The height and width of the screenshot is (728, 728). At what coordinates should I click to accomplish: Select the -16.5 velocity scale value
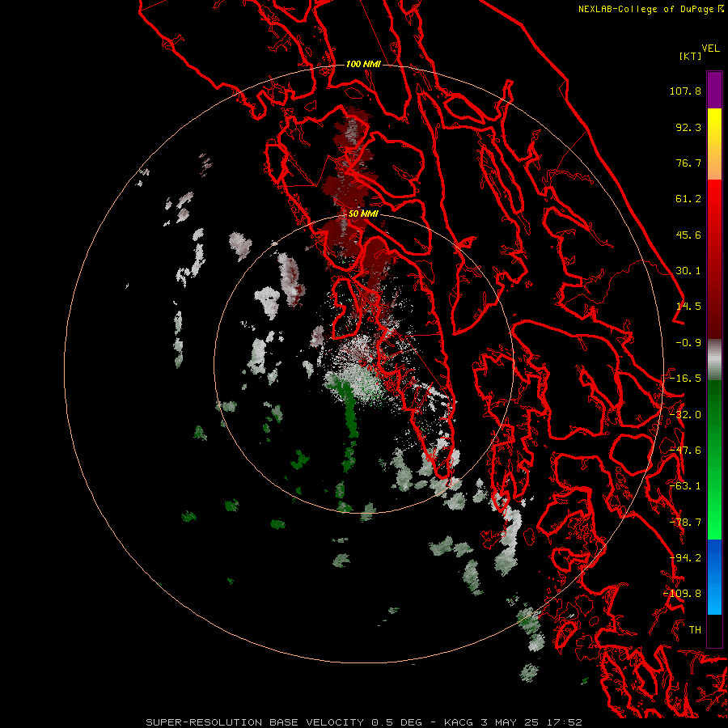685,379
